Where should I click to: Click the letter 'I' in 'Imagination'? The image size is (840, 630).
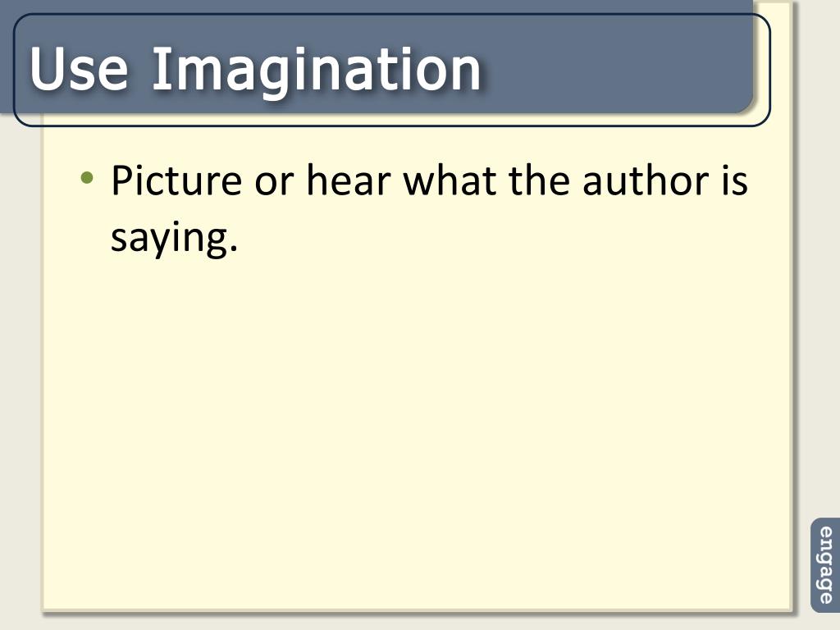click(x=158, y=69)
